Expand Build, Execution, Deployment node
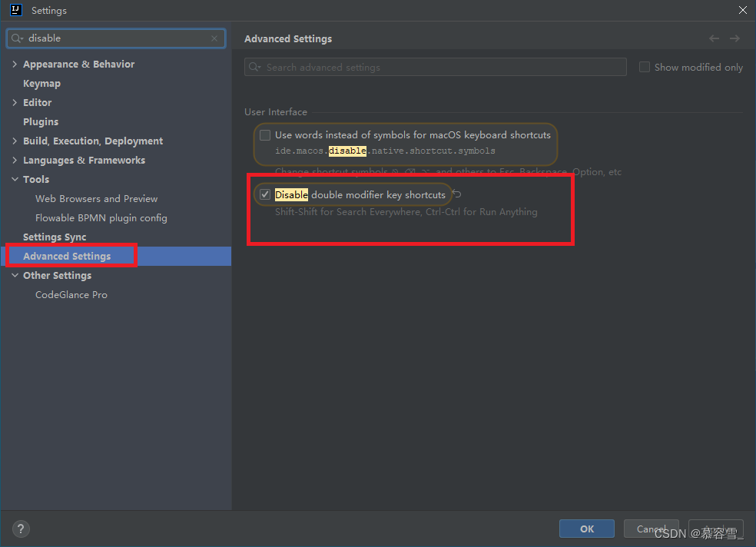 pyautogui.click(x=15, y=141)
